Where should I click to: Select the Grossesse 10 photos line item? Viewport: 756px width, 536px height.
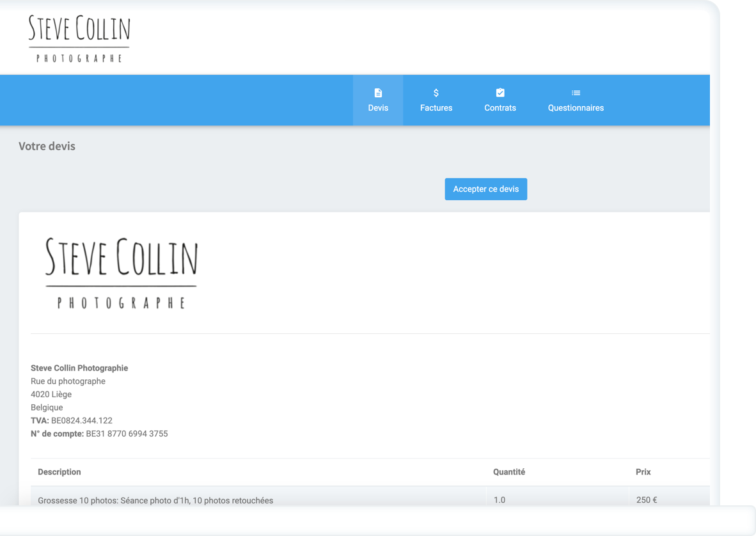point(155,500)
